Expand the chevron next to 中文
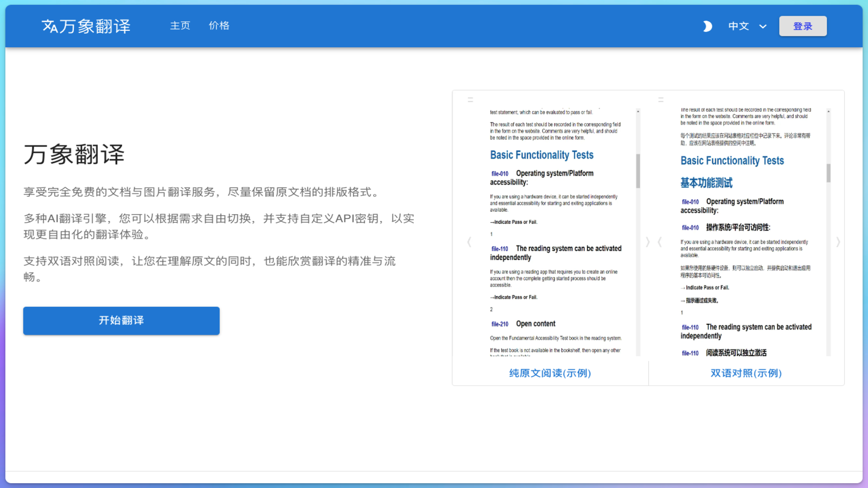 pyautogui.click(x=763, y=26)
